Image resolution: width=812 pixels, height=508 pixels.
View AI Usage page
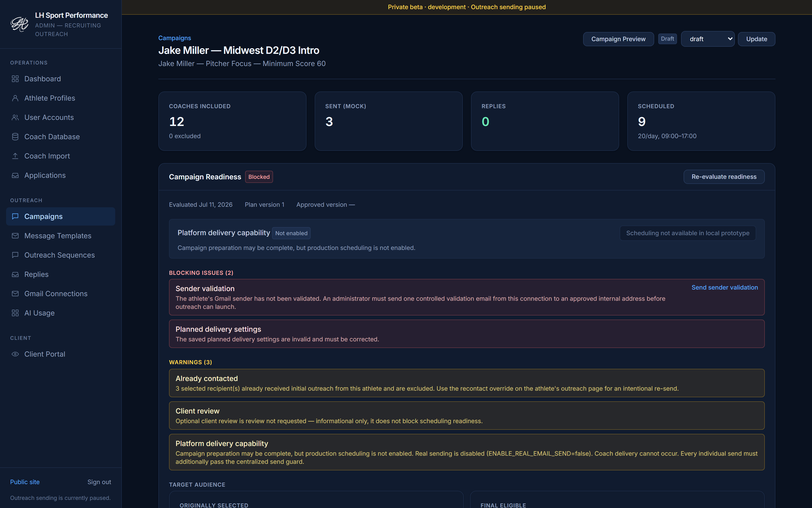point(60,313)
